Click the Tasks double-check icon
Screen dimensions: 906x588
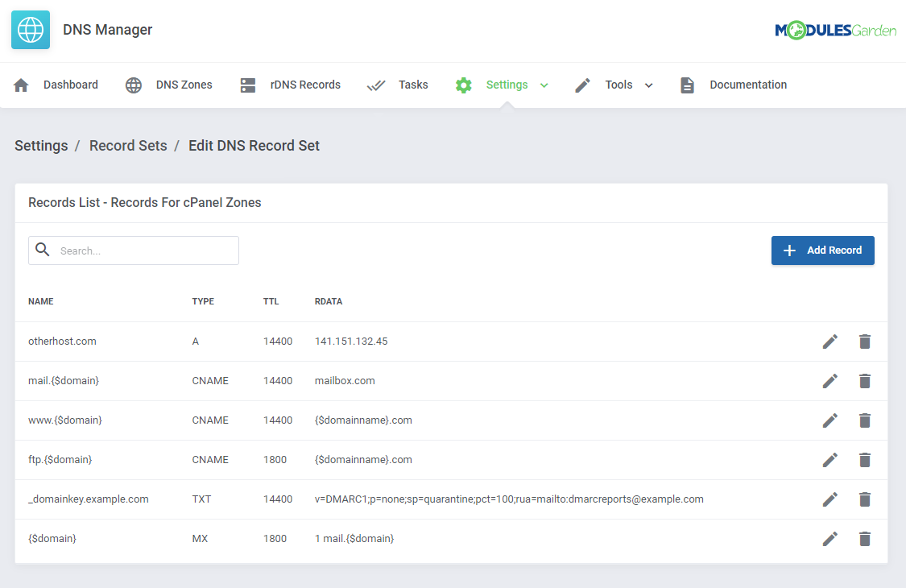[x=376, y=85]
